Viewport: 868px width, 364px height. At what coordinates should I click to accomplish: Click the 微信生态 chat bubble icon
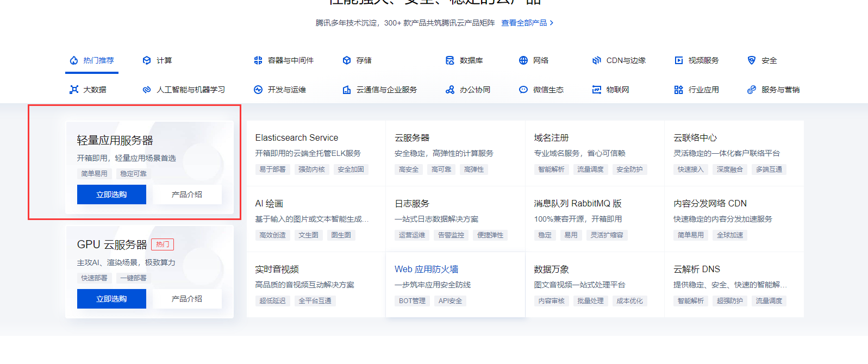(523, 90)
